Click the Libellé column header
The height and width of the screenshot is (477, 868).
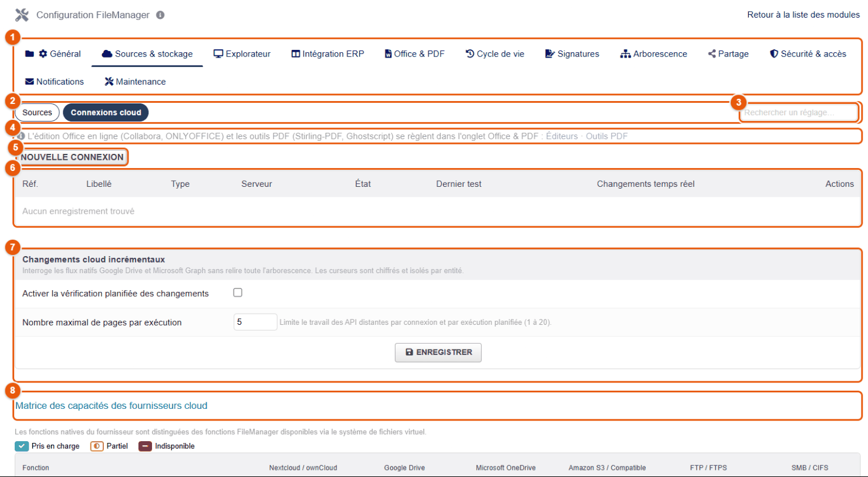(99, 184)
